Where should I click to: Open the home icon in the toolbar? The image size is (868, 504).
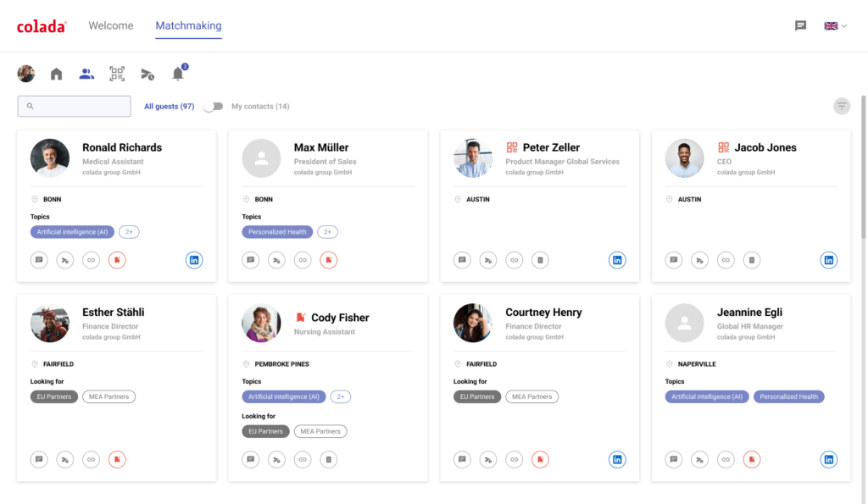[x=56, y=74]
